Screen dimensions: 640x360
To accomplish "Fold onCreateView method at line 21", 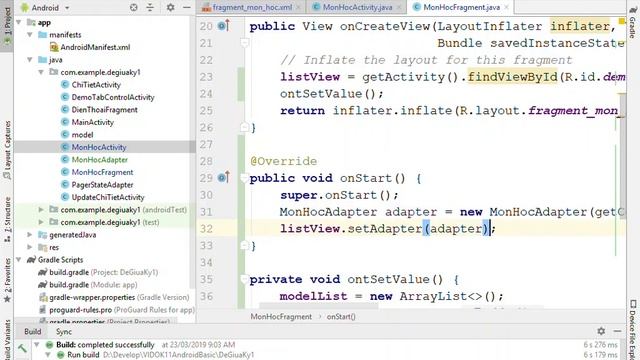I will pos(244,42).
